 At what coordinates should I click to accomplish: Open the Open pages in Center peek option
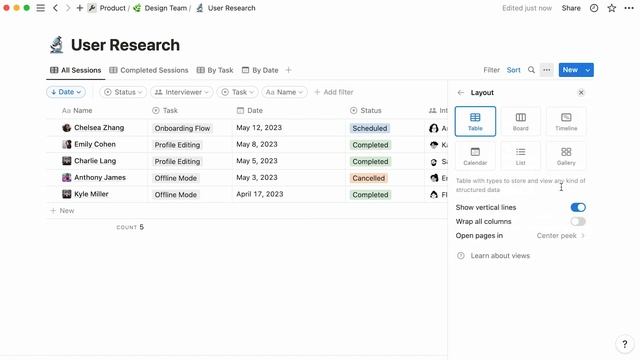[x=520, y=236]
